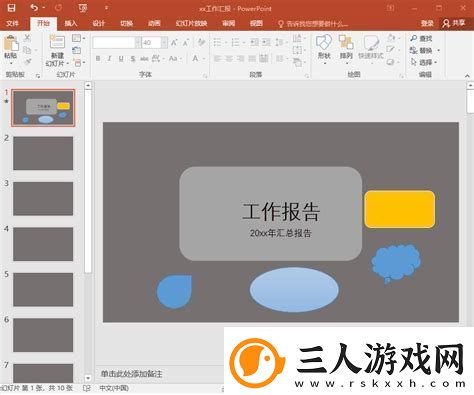Justify the paragraph text
This screenshot has height=395, width=474.
(252, 59)
